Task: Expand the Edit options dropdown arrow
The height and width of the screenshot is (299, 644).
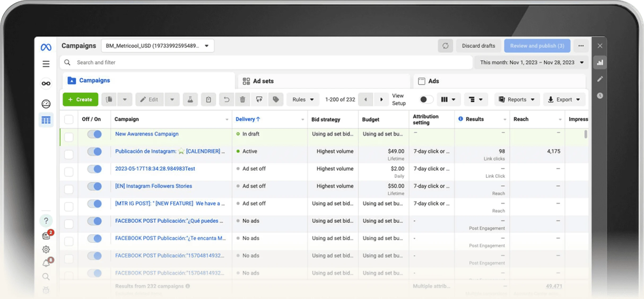Action: click(x=172, y=99)
